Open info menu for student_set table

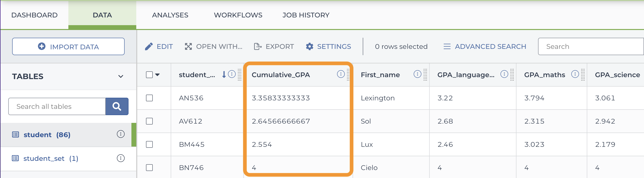(121, 158)
